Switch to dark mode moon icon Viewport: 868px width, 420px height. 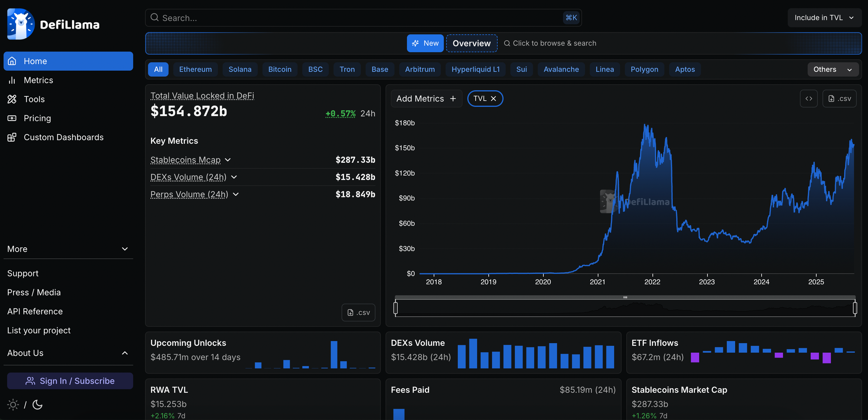[38, 405]
